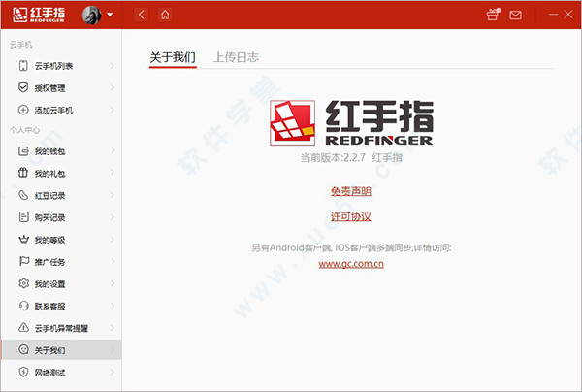Open the mail envelope messages icon
Screen dimensions: 582x392
coord(516,16)
